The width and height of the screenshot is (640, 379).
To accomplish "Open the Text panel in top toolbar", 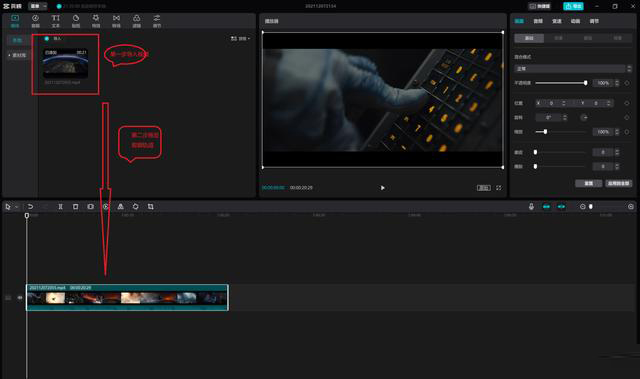I will [x=56, y=20].
